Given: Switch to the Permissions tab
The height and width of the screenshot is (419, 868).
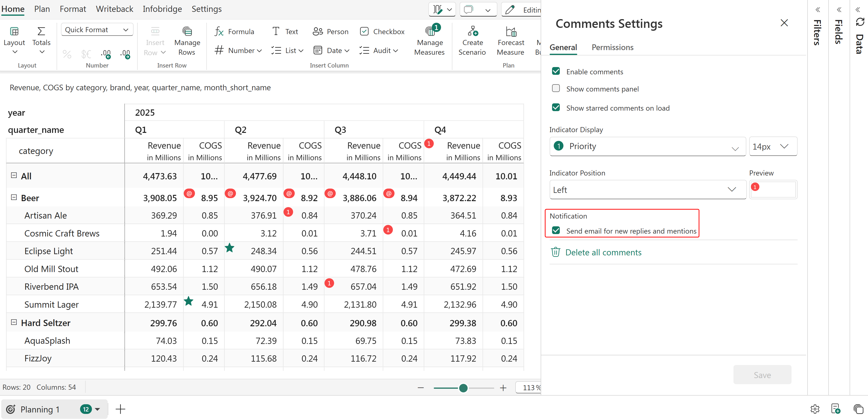Looking at the screenshot, I should pos(612,47).
